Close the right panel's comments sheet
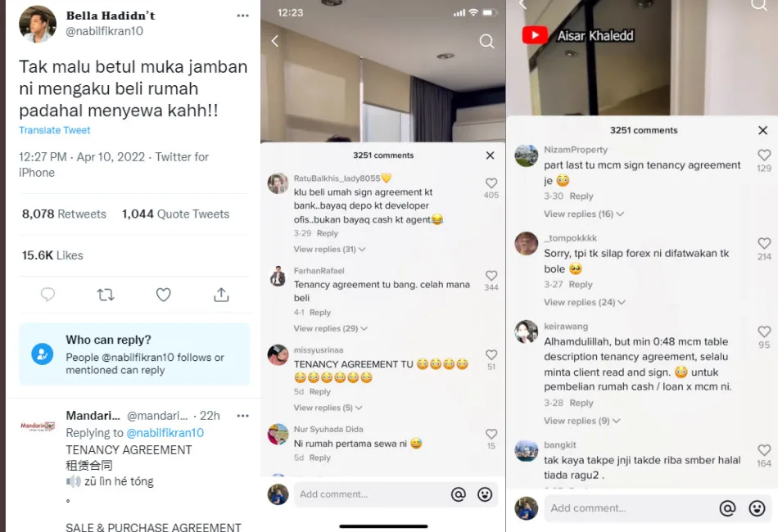 coord(762,130)
